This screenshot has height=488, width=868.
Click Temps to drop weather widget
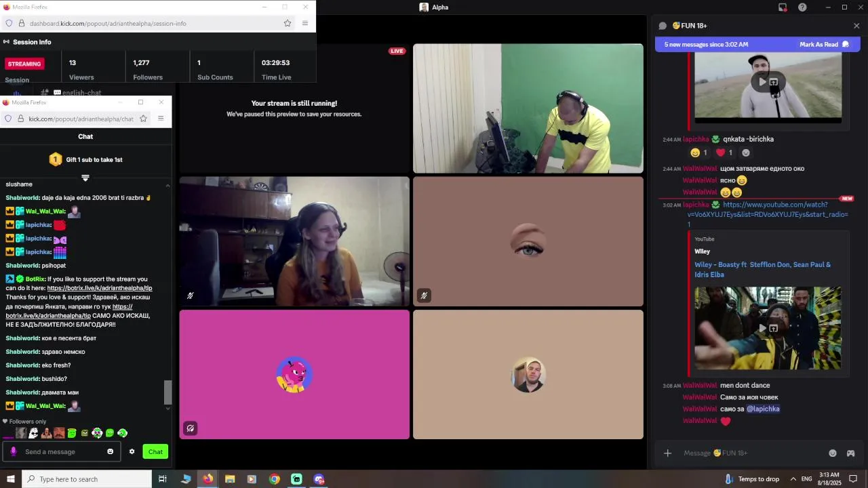(x=751, y=479)
